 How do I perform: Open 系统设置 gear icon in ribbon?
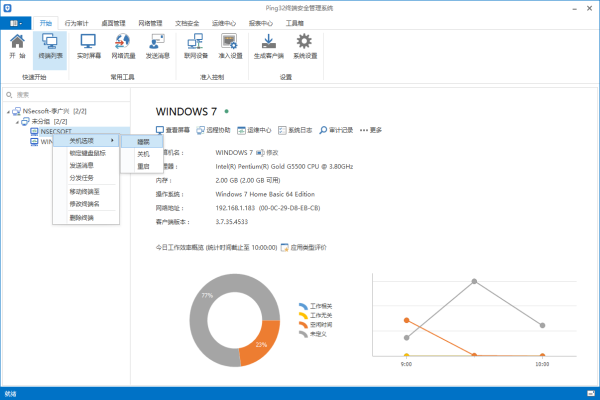305,46
